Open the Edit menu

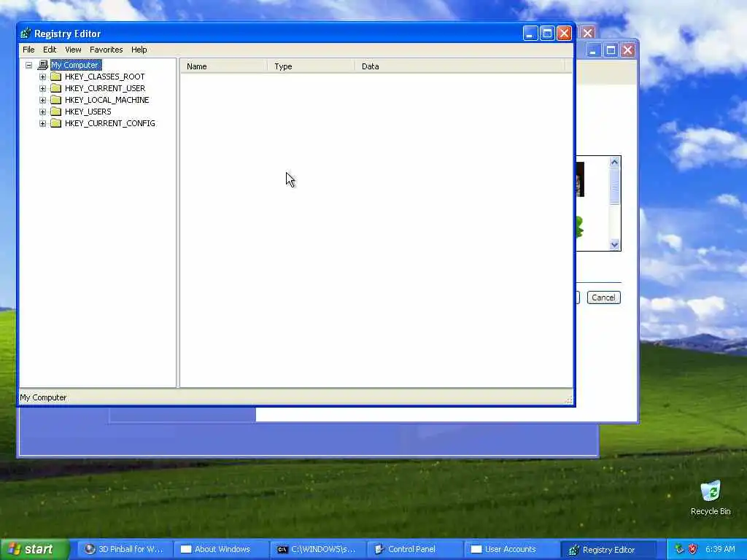[50, 50]
